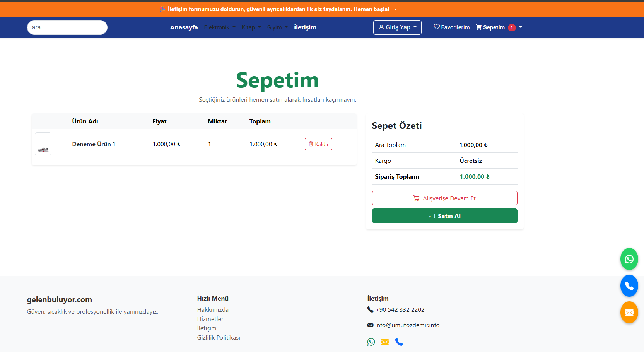
Task: Open WhatsApp icon in footer contact section
Action: point(371,342)
